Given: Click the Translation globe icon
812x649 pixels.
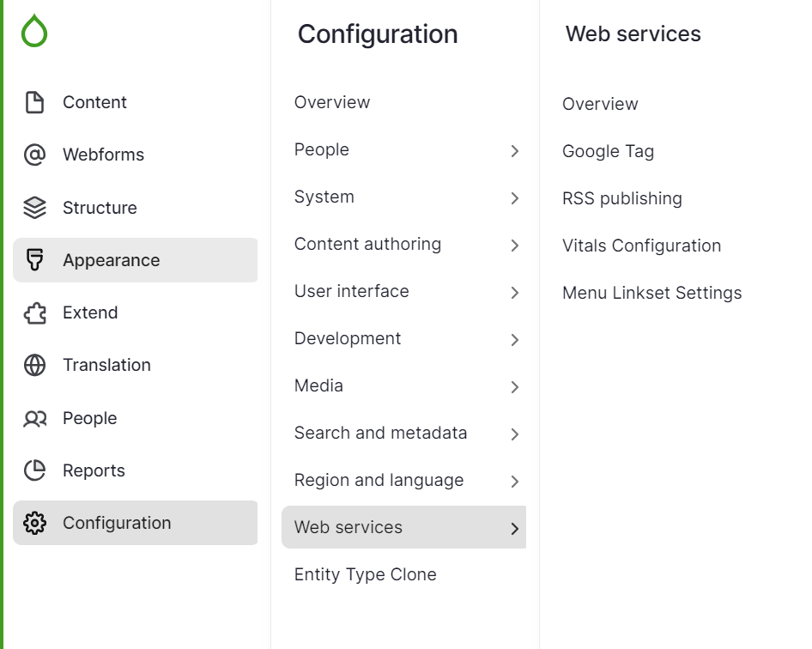Looking at the screenshot, I should [x=34, y=365].
